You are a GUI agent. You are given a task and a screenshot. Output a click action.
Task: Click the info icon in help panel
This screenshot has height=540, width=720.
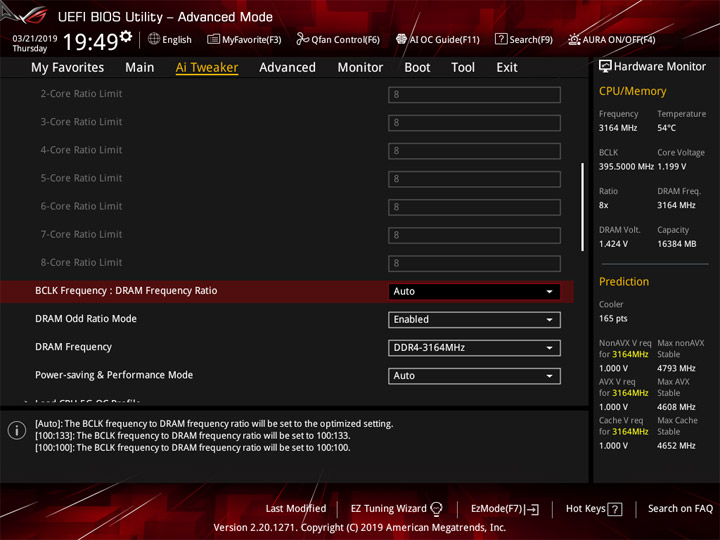(x=17, y=430)
